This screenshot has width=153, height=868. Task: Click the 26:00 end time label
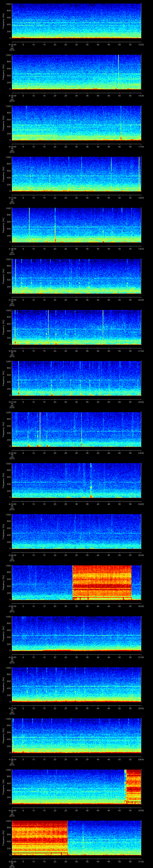coord(141,606)
